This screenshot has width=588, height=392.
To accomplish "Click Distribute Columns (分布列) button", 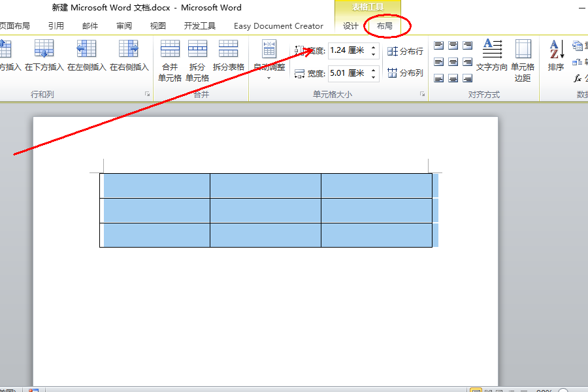I will coord(405,73).
